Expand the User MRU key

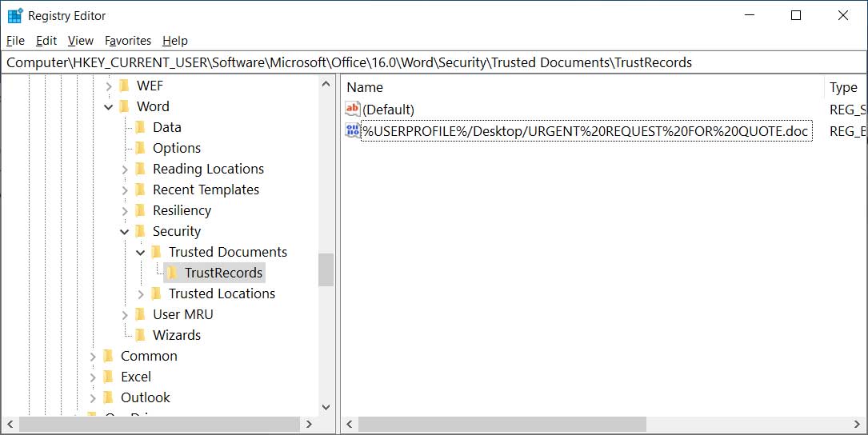click(125, 314)
